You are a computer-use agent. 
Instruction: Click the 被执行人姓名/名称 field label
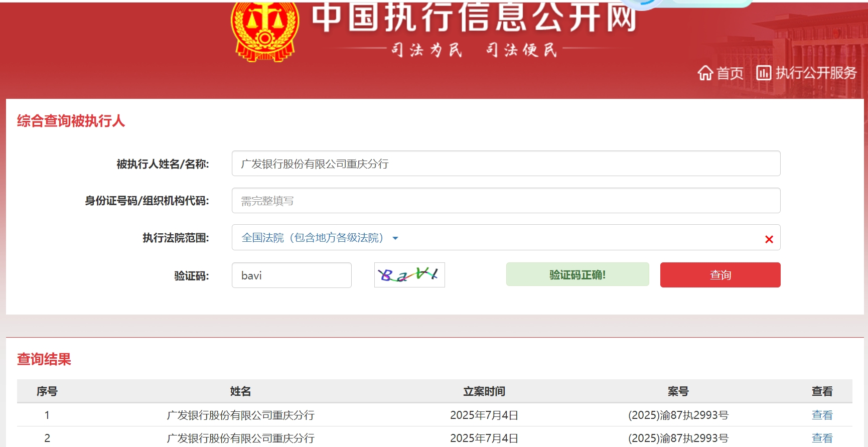[163, 164]
